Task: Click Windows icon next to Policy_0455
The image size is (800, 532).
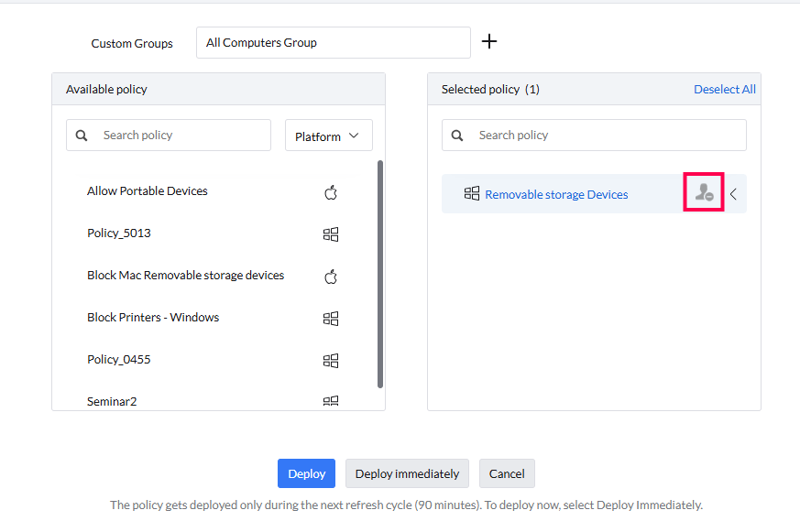Action: pos(331,361)
